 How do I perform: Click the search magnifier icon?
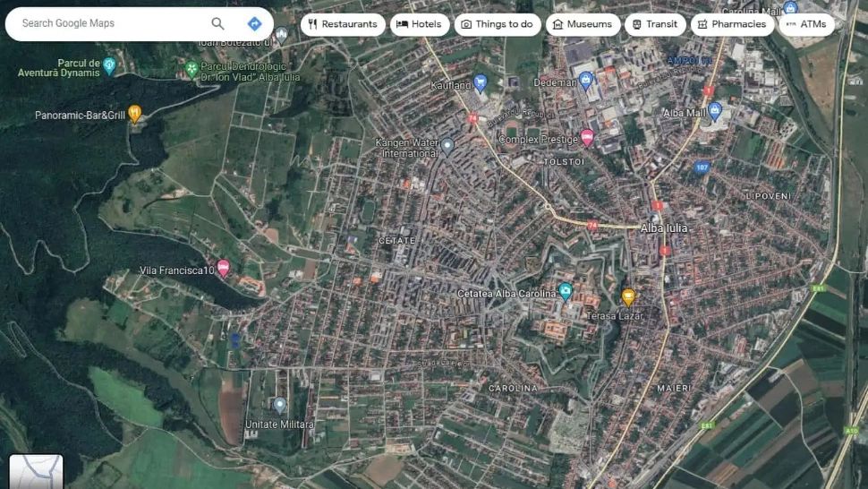[x=217, y=23]
